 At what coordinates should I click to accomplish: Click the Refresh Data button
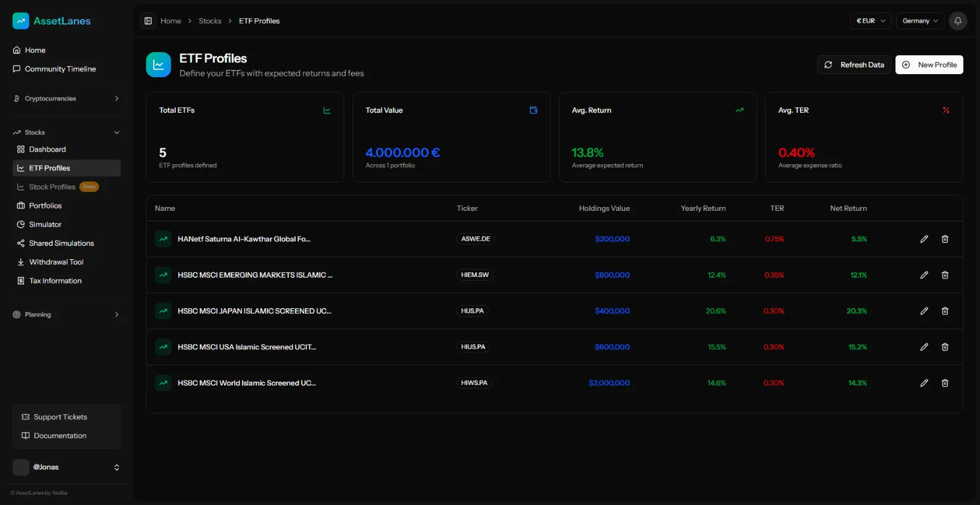point(854,65)
